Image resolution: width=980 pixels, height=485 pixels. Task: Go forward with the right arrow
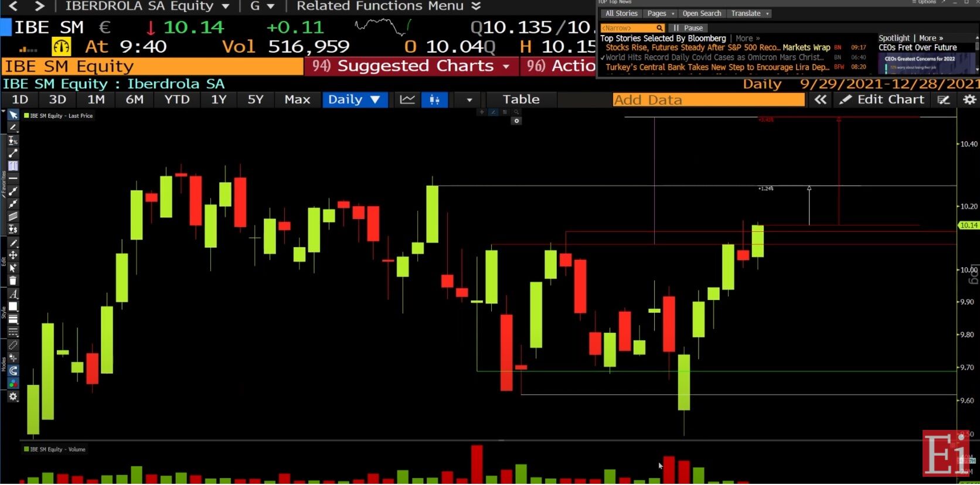[39, 6]
